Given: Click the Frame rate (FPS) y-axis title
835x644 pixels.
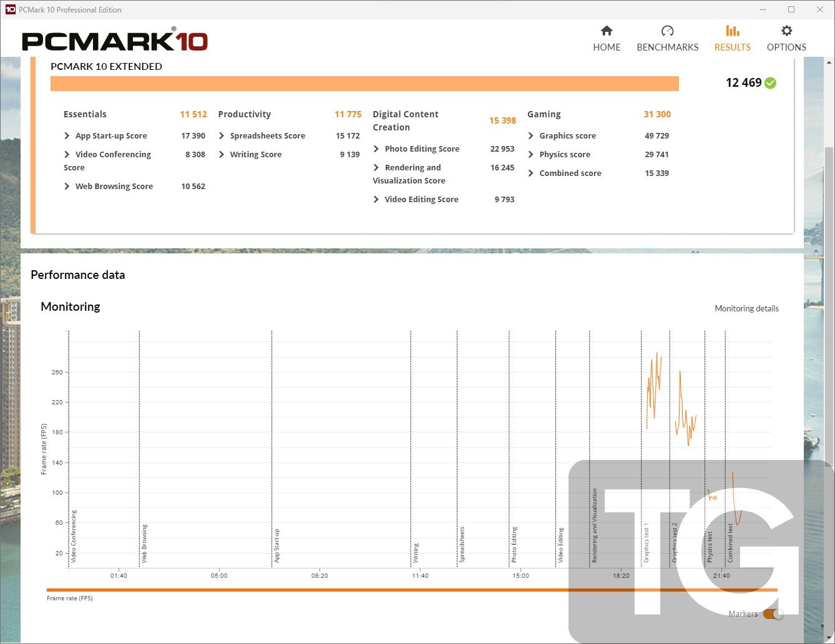Looking at the screenshot, I should click(44, 449).
